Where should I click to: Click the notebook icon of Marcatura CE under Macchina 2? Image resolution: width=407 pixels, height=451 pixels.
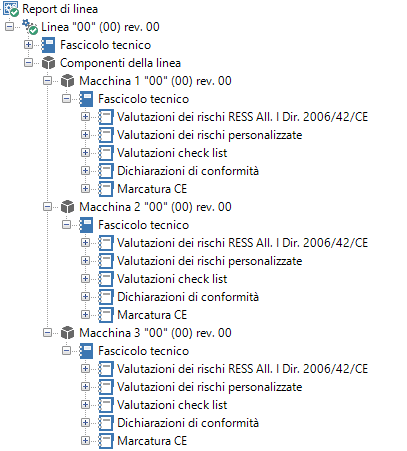[106, 315]
